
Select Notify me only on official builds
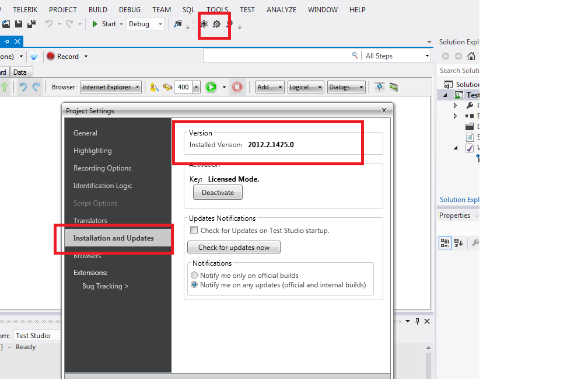(194, 275)
